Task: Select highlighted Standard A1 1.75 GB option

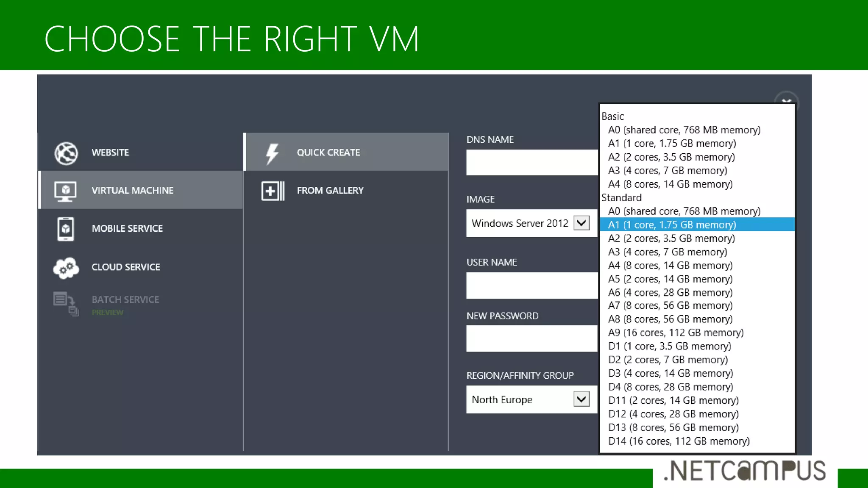Action: coord(697,225)
